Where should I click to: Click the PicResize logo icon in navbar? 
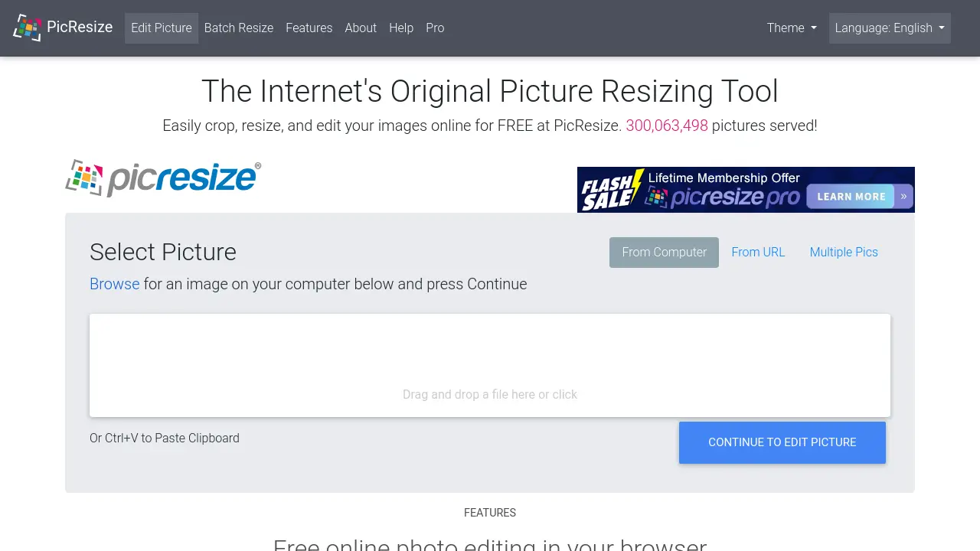(28, 28)
